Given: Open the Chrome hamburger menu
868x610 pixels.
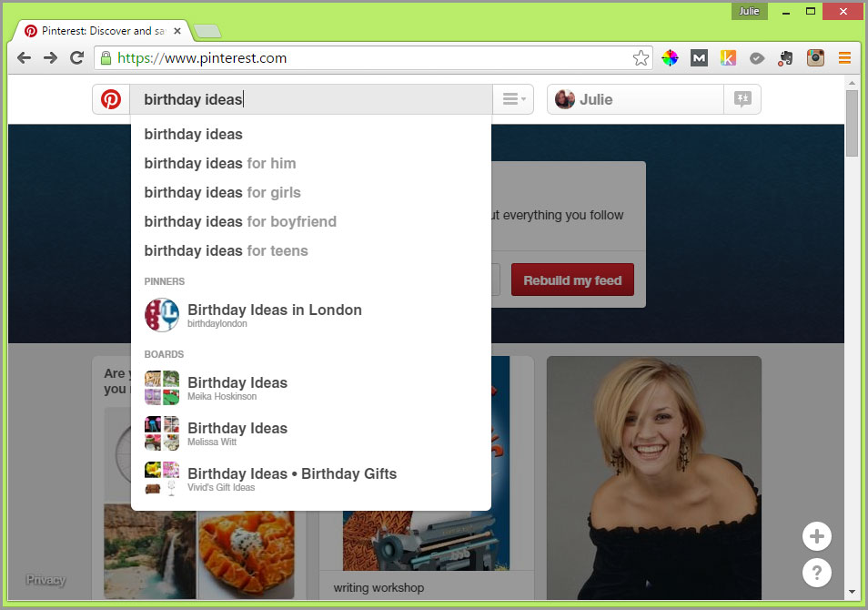Looking at the screenshot, I should coord(844,57).
